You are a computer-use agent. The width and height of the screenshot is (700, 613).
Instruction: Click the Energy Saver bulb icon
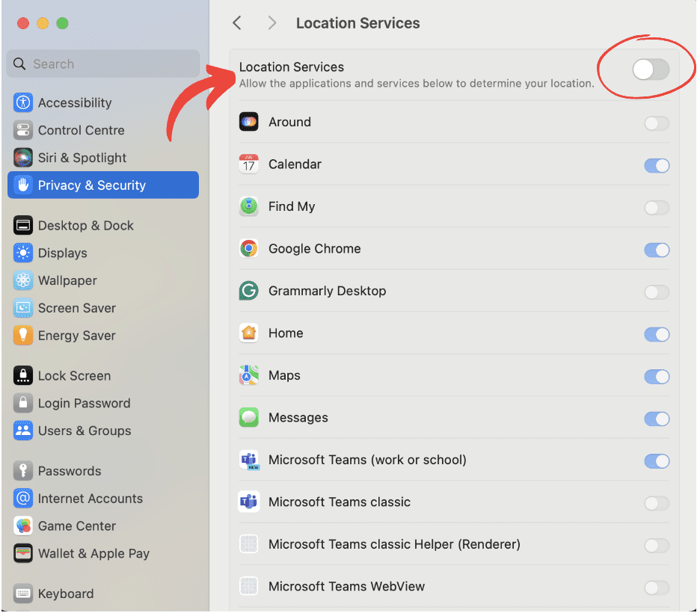click(x=23, y=336)
